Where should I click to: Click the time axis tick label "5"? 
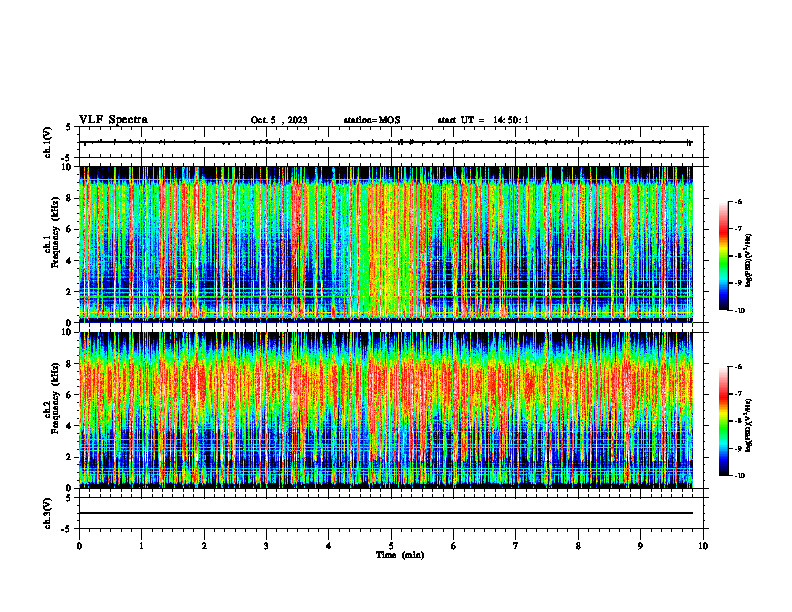click(x=391, y=546)
